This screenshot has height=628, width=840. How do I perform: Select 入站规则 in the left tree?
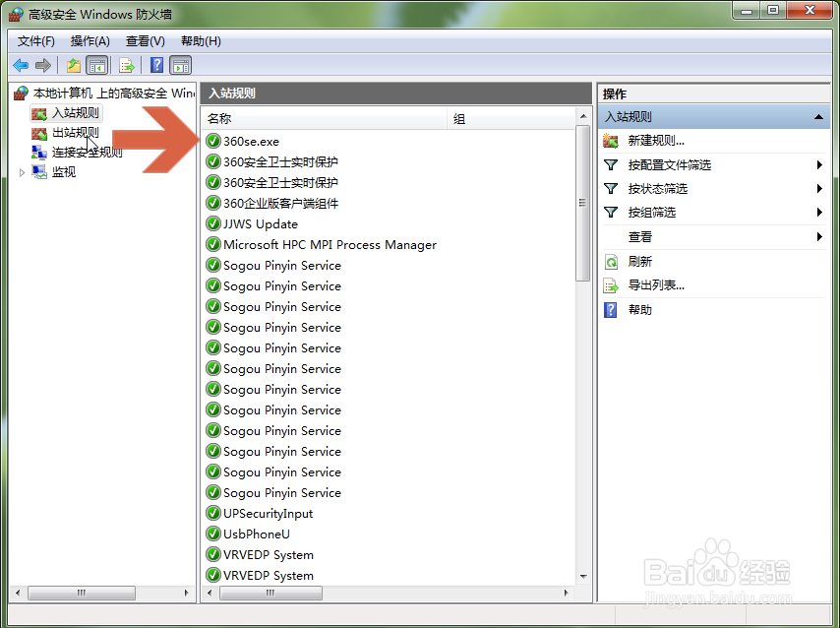(76, 113)
